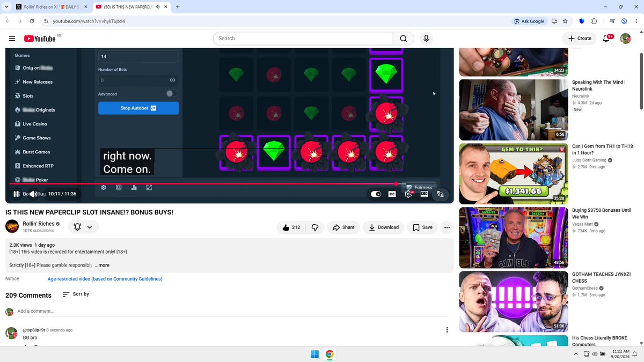Open the GOTHAM TEACHES JYNXZI CHESS thumbnail

point(514,301)
